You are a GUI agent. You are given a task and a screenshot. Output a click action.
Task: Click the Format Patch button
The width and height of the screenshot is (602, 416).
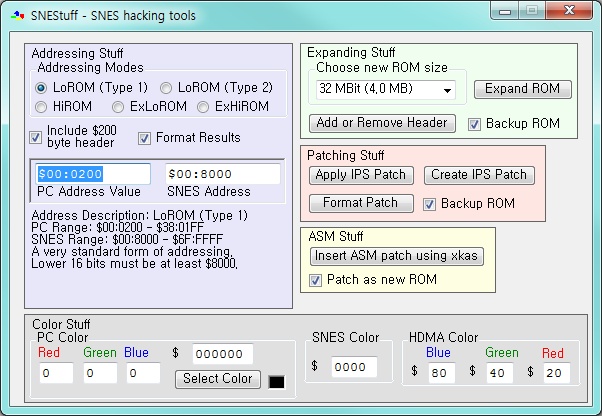click(361, 203)
